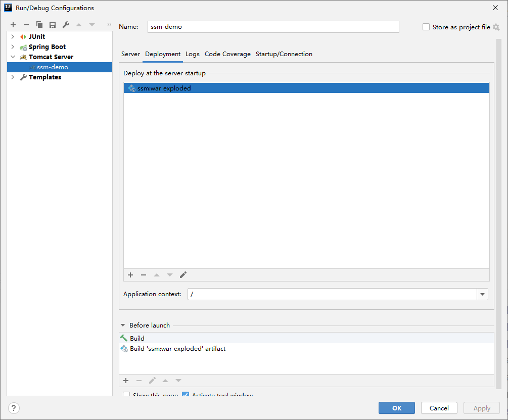Move Before launch task down arrow
Image resolution: width=508 pixels, height=420 pixels.
pos(178,381)
